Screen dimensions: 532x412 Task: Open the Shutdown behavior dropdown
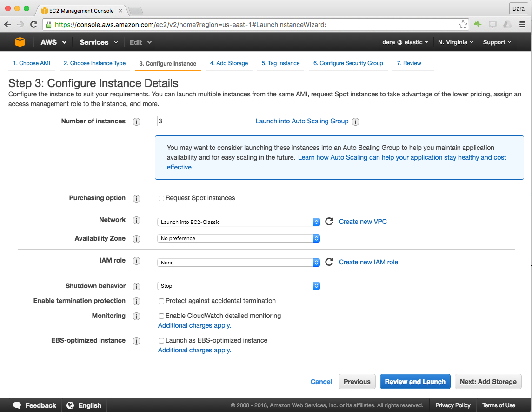239,286
